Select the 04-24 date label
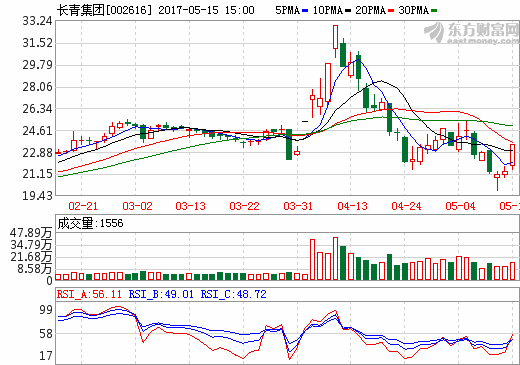Screen dimensions: 520x365 click(x=406, y=206)
